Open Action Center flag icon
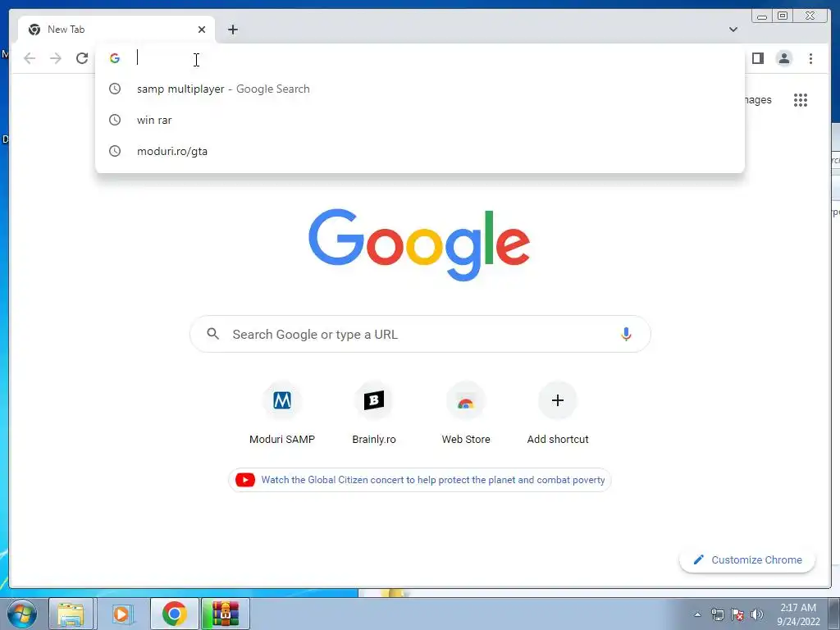This screenshot has height=630, width=840. pyautogui.click(x=737, y=614)
